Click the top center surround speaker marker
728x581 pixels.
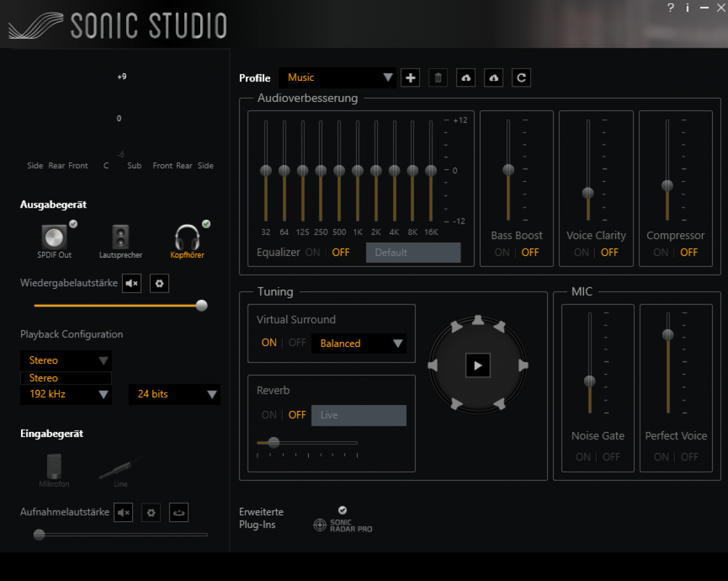(x=478, y=320)
